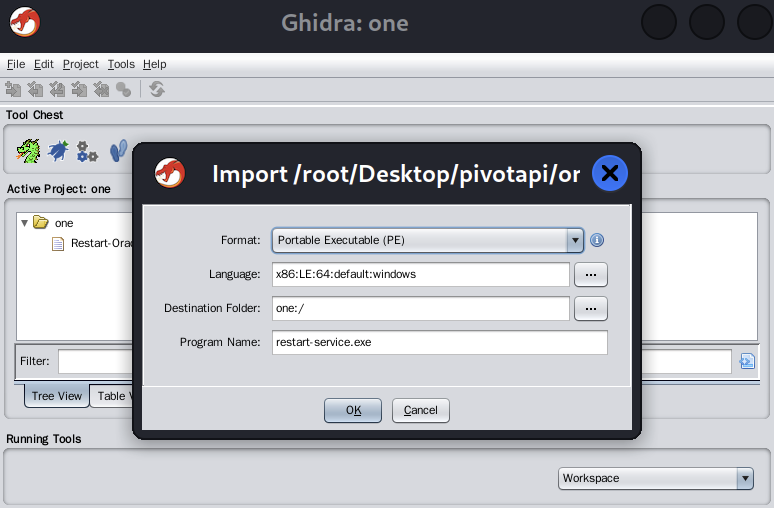Open the File menu
Screen dimensions: 774x508
[16, 64]
